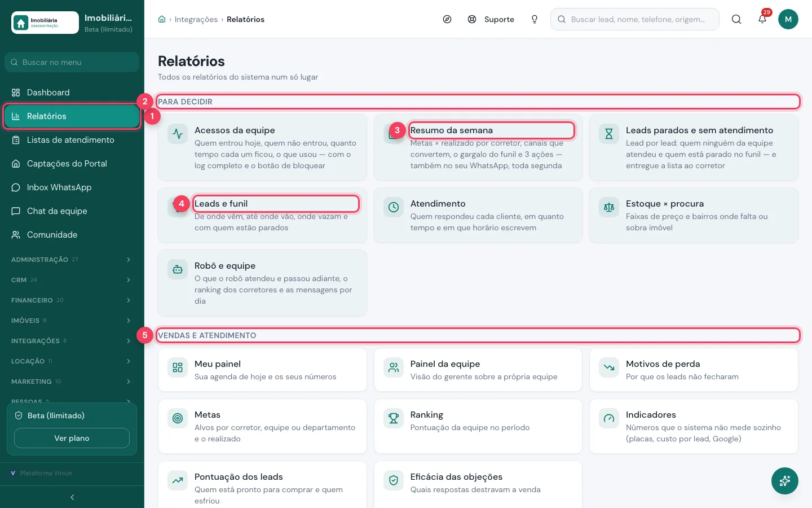Open the notifications bell
812x508 pixels.
point(762,19)
